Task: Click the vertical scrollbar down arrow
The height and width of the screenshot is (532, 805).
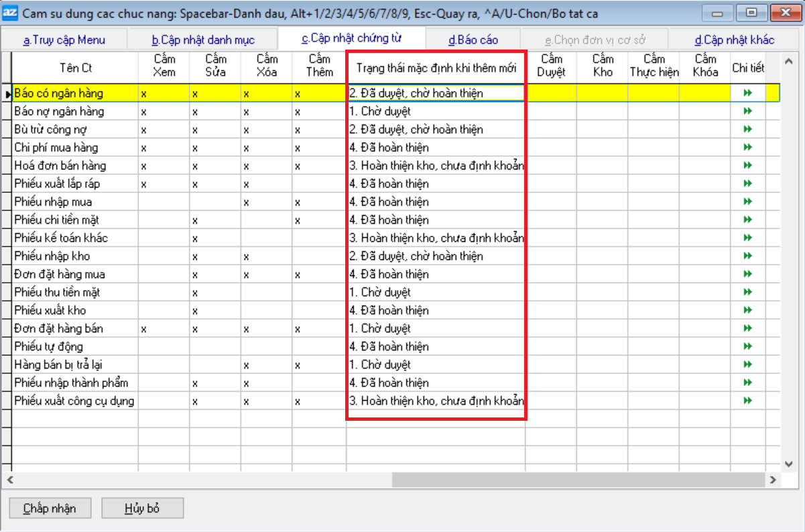Action: (790, 464)
